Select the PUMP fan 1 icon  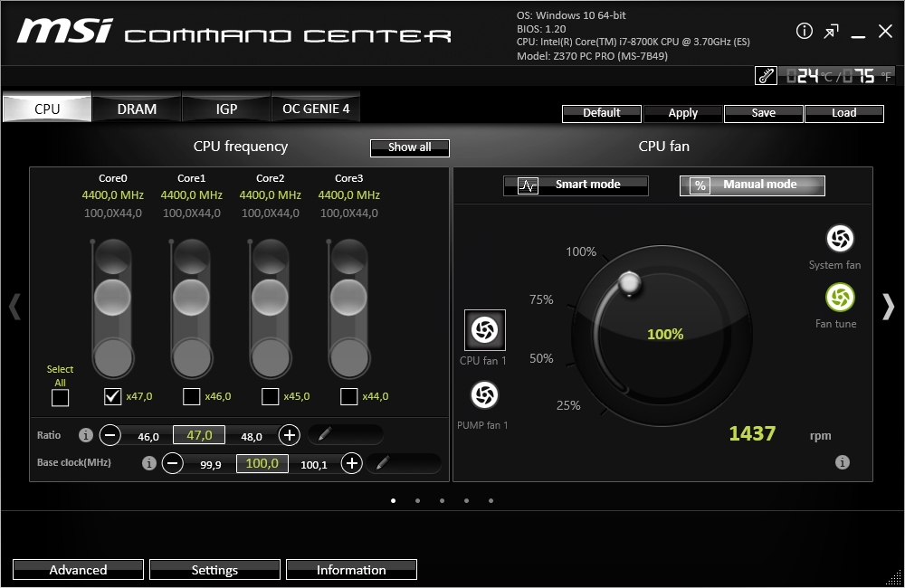[484, 395]
